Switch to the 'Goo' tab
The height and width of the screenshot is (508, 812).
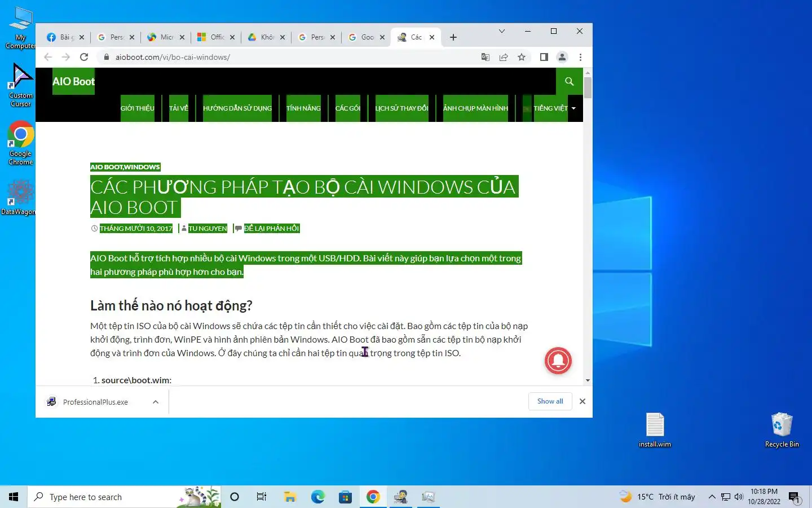(367, 37)
